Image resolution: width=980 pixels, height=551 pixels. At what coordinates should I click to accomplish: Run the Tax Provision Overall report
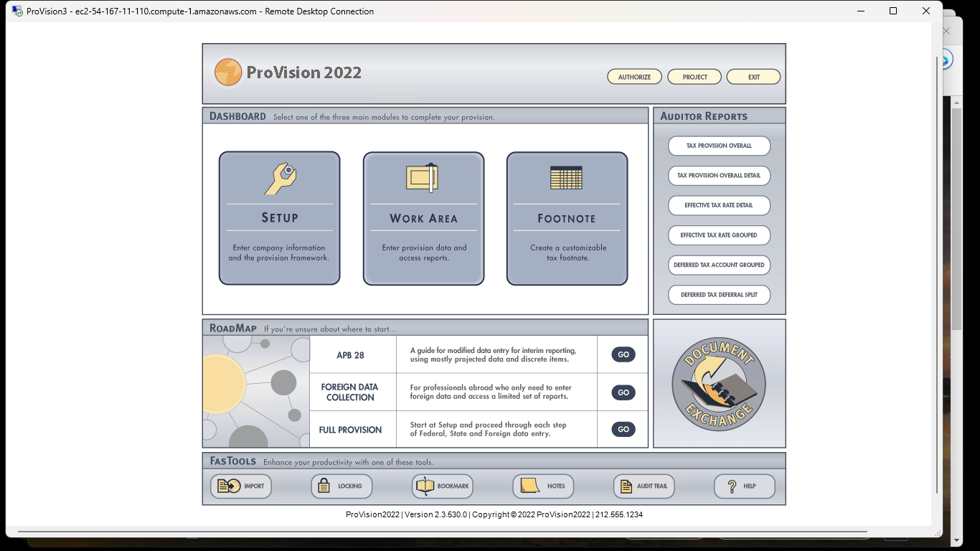(719, 146)
